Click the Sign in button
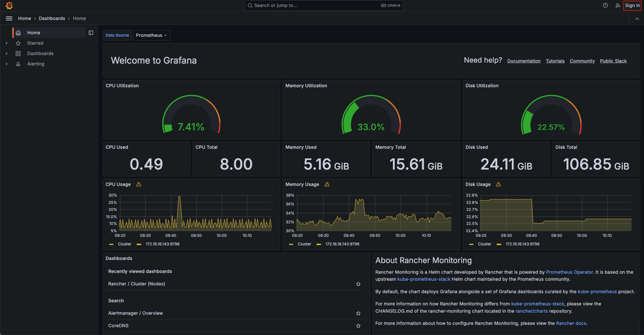Image resolution: width=644 pixels, height=335 pixels. [x=632, y=5]
